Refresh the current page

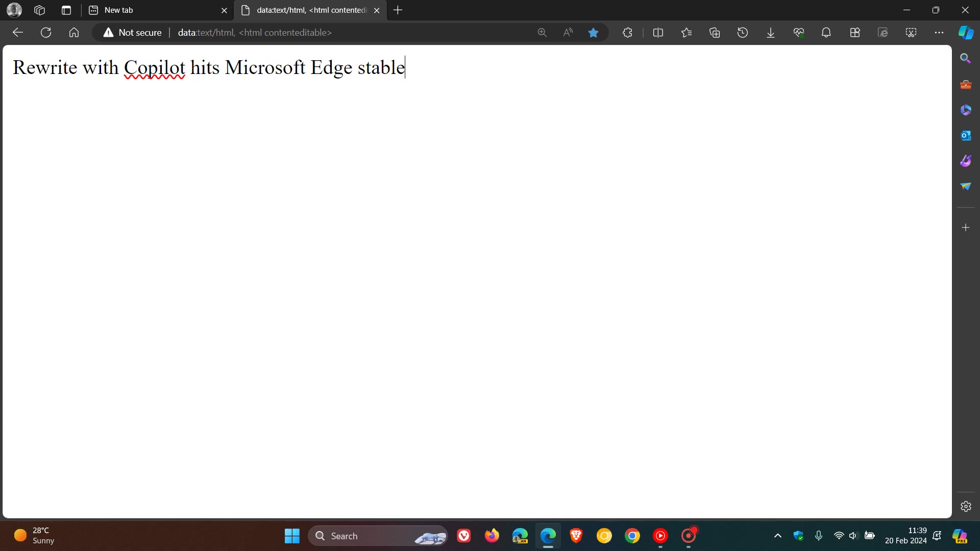(x=46, y=33)
